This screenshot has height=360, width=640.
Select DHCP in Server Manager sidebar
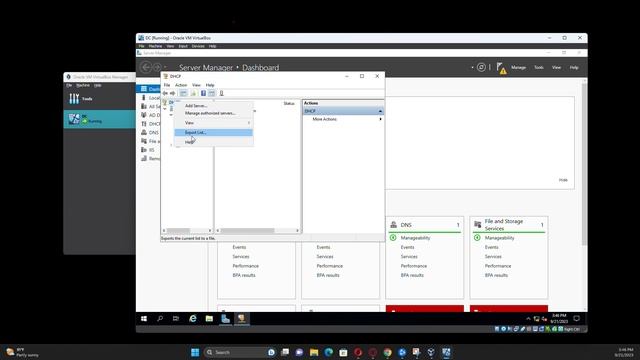tap(149, 124)
